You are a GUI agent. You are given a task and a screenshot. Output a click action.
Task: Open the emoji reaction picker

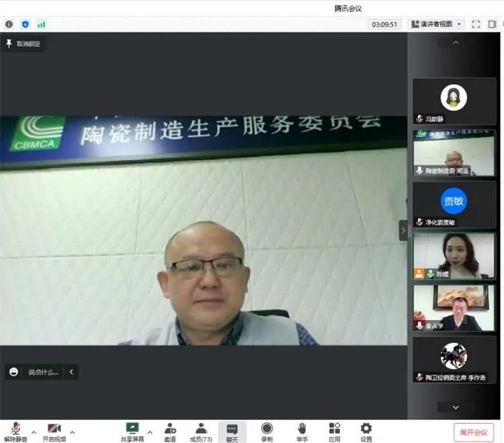[13, 372]
